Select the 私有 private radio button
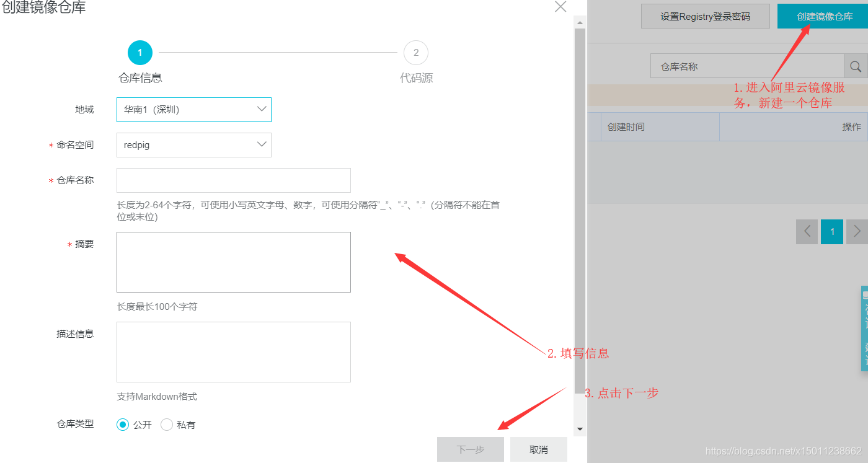The image size is (868, 463). pos(167,425)
